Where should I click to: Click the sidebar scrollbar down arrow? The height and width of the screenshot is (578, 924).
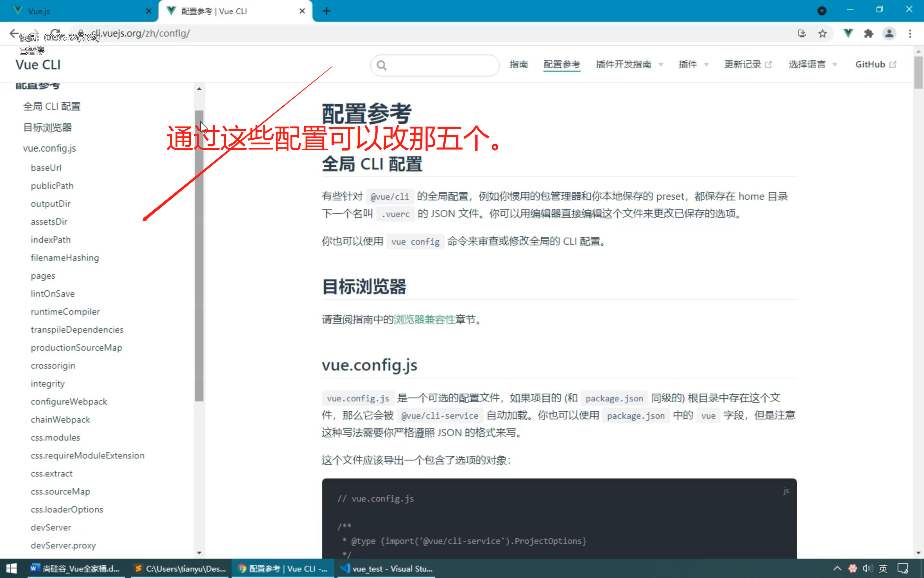[199, 553]
